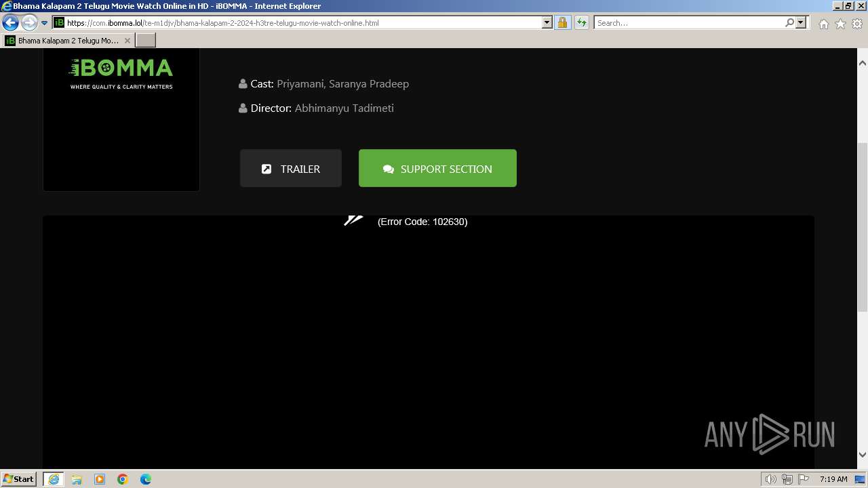The width and height of the screenshot is (868, 488).
Task: Click the Cast person icon
Action: click(243, 84)
